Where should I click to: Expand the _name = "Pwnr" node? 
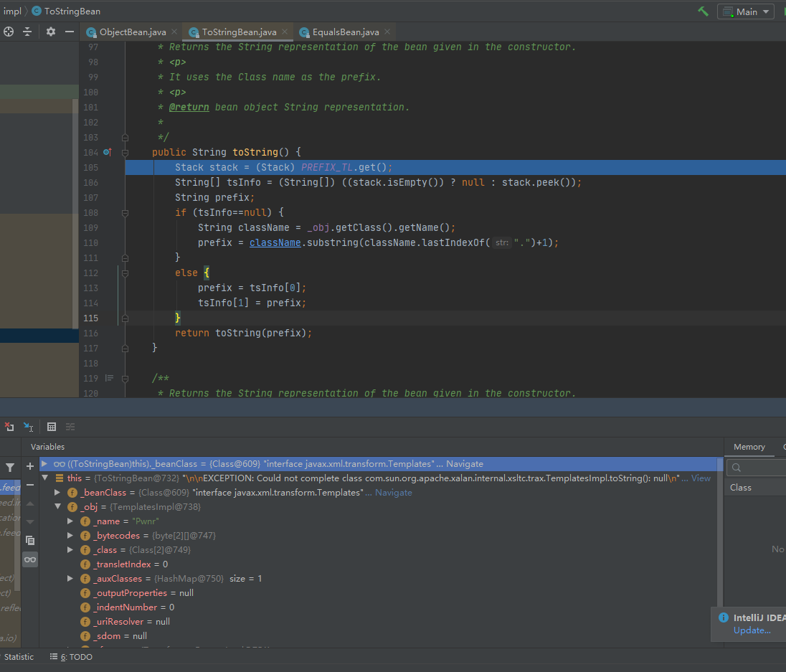71,521
